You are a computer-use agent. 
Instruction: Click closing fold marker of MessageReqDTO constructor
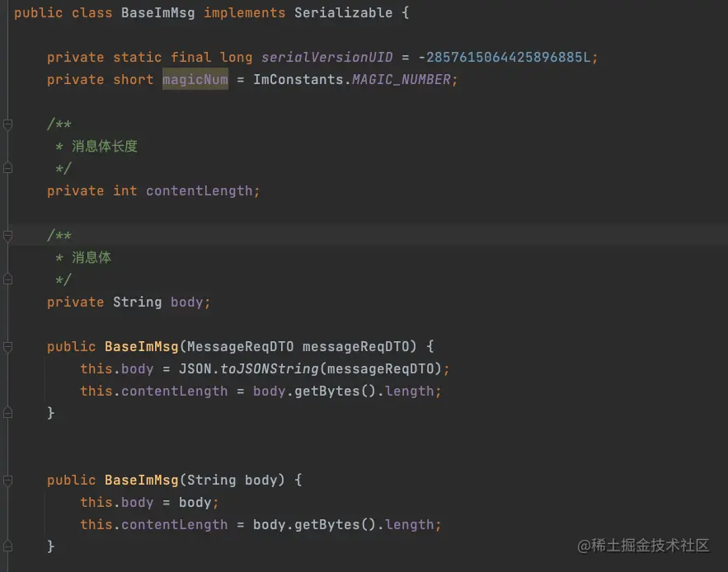tap(7, 413)
